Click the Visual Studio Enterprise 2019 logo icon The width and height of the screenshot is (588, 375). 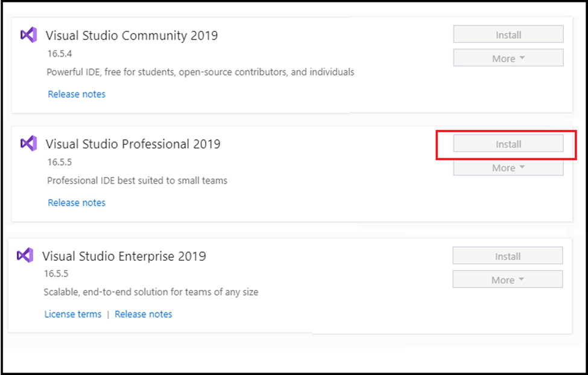pyautogui.click(x=25, y=255)
